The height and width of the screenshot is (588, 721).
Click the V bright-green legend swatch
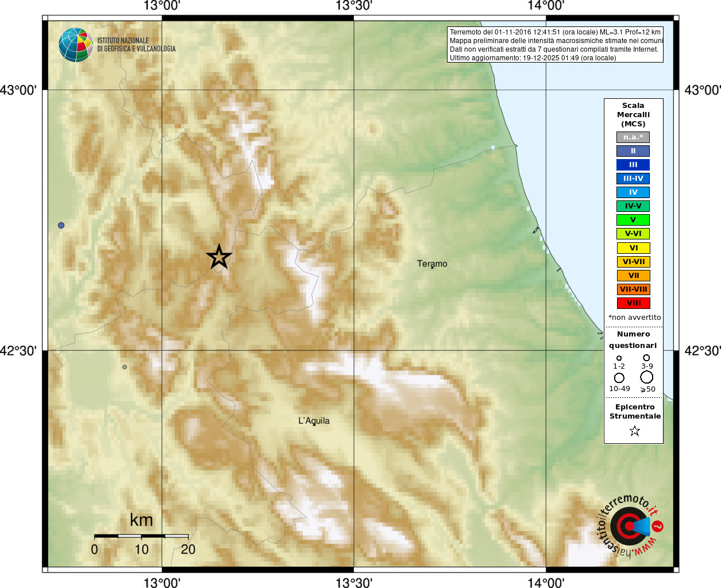[x=633, y=220]
